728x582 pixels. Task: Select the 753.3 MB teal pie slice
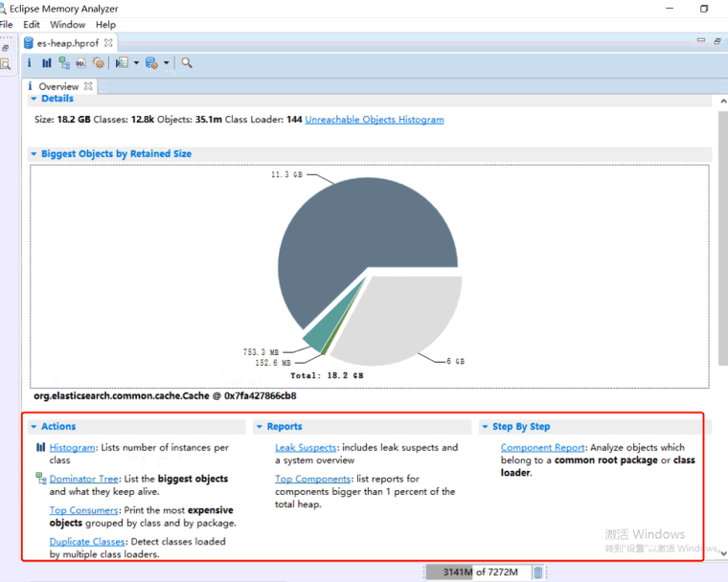point(328,325)
